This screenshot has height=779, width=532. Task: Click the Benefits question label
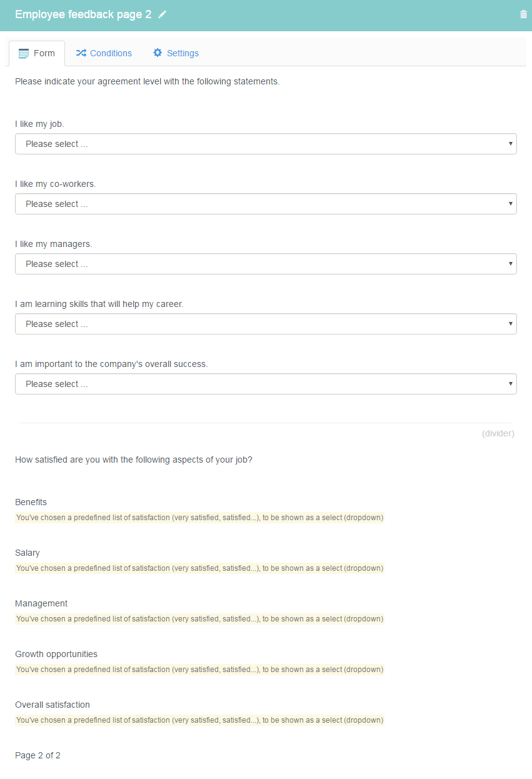31,502
